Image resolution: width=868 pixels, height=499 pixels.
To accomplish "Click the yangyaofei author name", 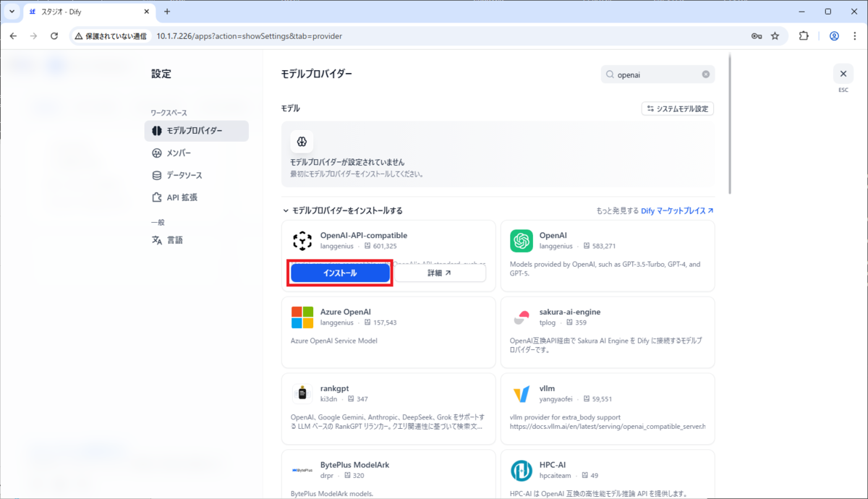I will pos(558,398).
